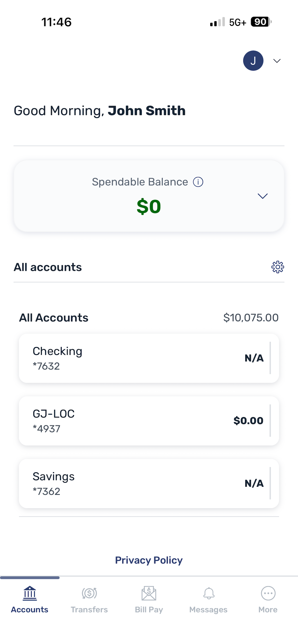
Task: Tap the All Accounts total $10,075.00
Action: [251, 318]
